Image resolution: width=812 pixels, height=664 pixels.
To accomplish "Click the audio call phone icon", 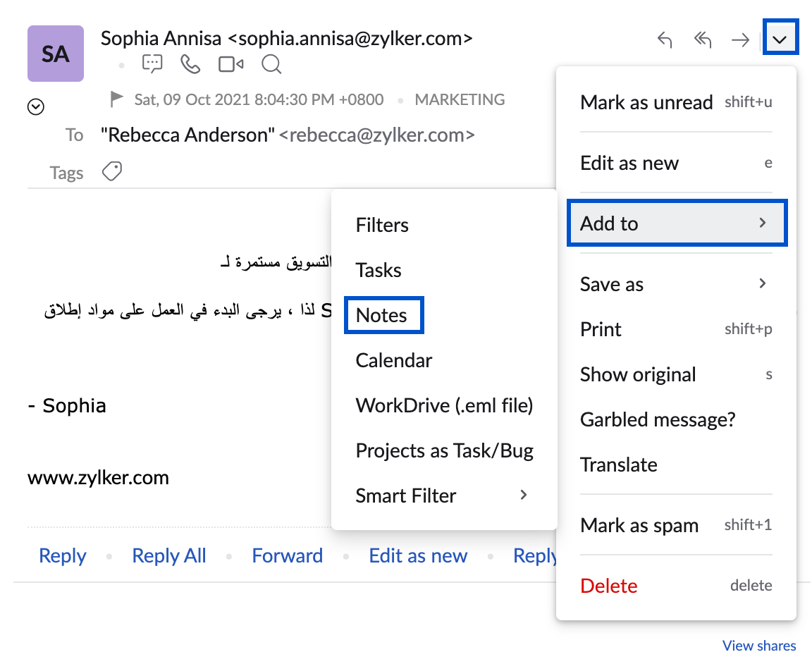I will point(190,65).
